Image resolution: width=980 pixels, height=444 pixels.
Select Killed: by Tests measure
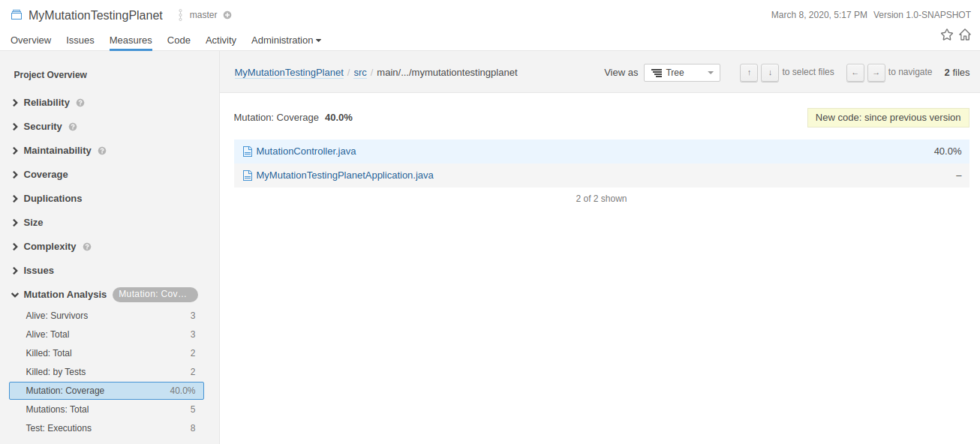(x=107, y=372)
